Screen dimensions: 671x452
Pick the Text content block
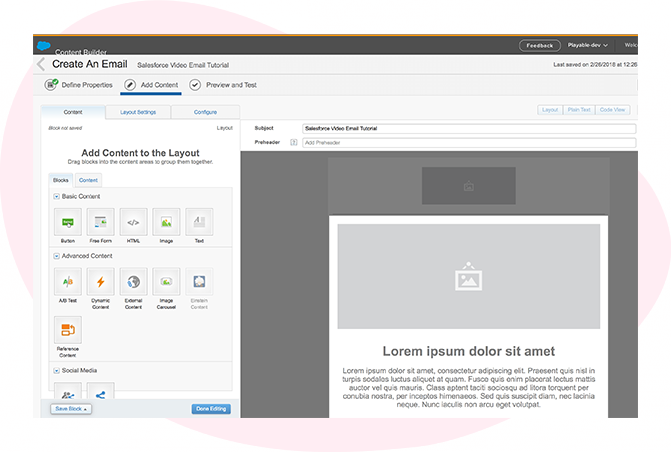(199, 222)
